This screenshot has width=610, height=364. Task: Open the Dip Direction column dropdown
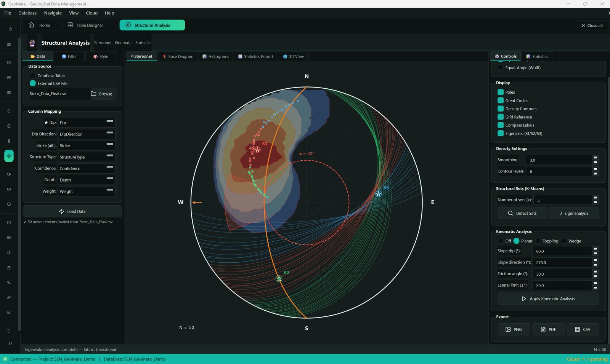coord(87,134)
